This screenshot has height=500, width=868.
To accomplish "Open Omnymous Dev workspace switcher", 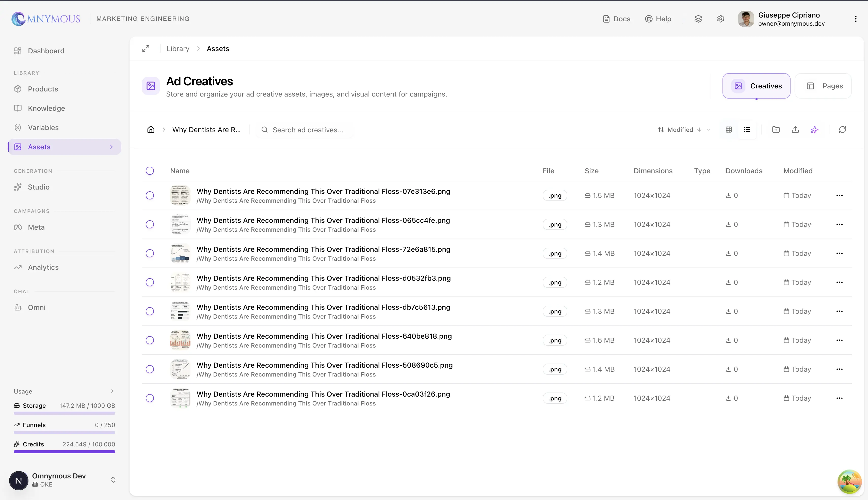I will tap(113, 480).
